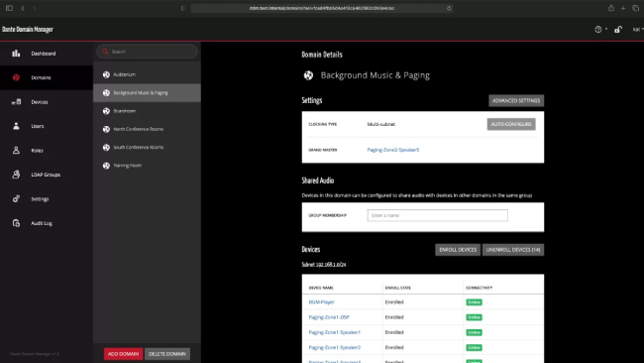Click globe icon beside South Conference Rooms

point(106,147)
